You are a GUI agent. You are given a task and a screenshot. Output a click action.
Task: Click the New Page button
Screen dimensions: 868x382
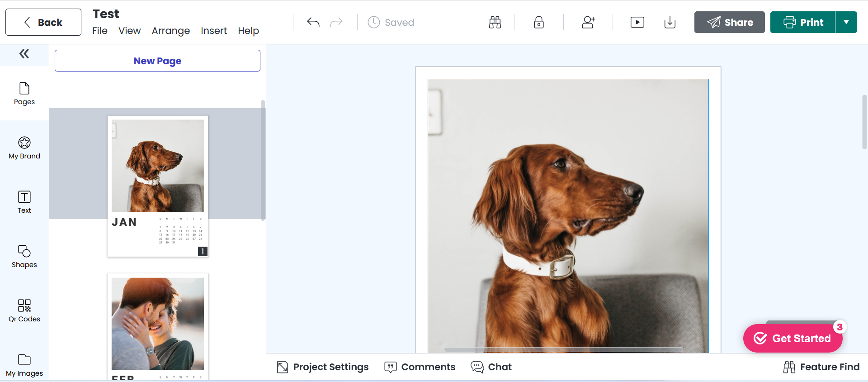[x=157, y=61]
